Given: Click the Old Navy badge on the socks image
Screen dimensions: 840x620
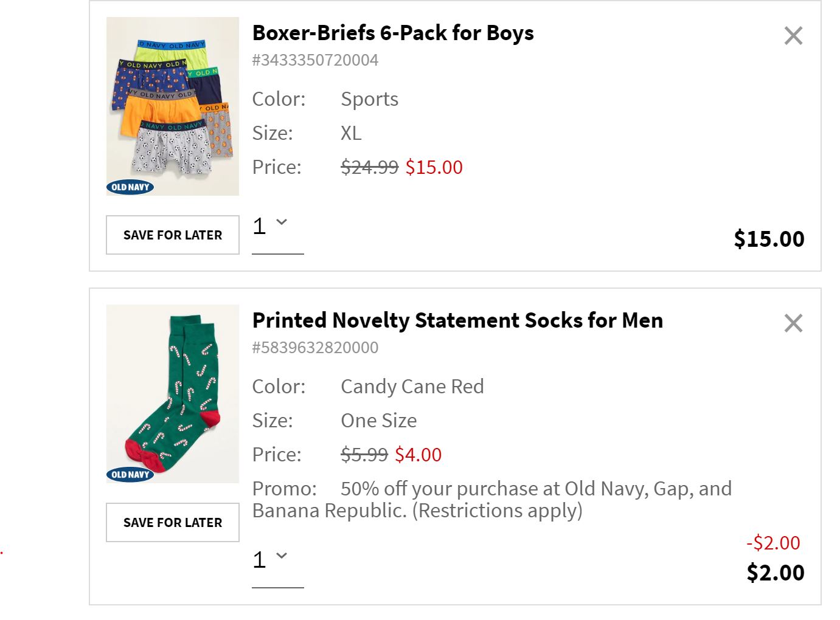Looking at the screenshot, I should pos(130,475).
